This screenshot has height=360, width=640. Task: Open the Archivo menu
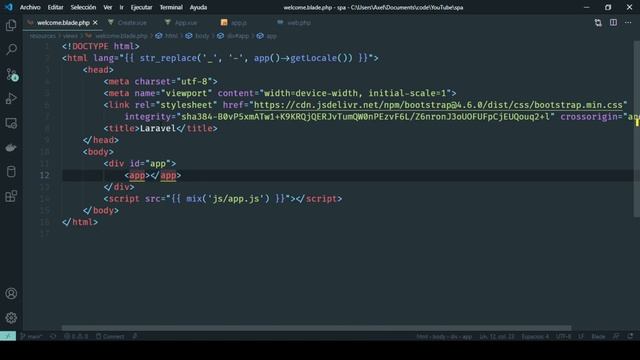pyautogui.click(x=30, y=7)
